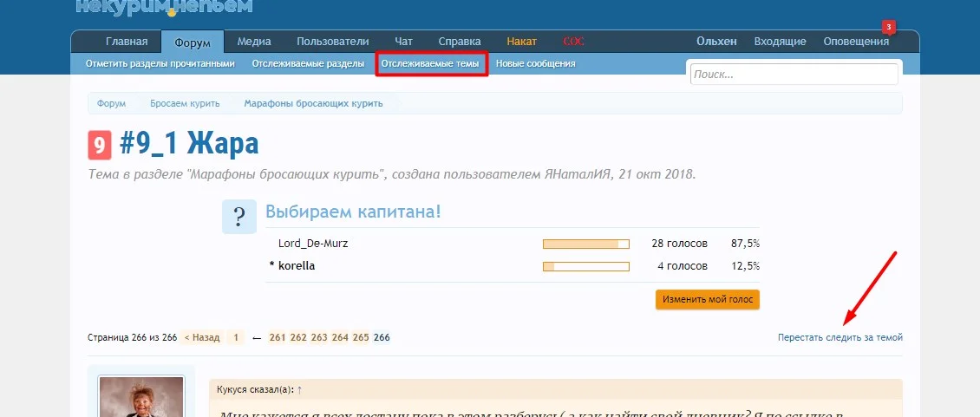The width and height of the screenshot is (980, 417).
Task: Click Марафоны бросающих курить breadcrumb
Action: point(314,104)
